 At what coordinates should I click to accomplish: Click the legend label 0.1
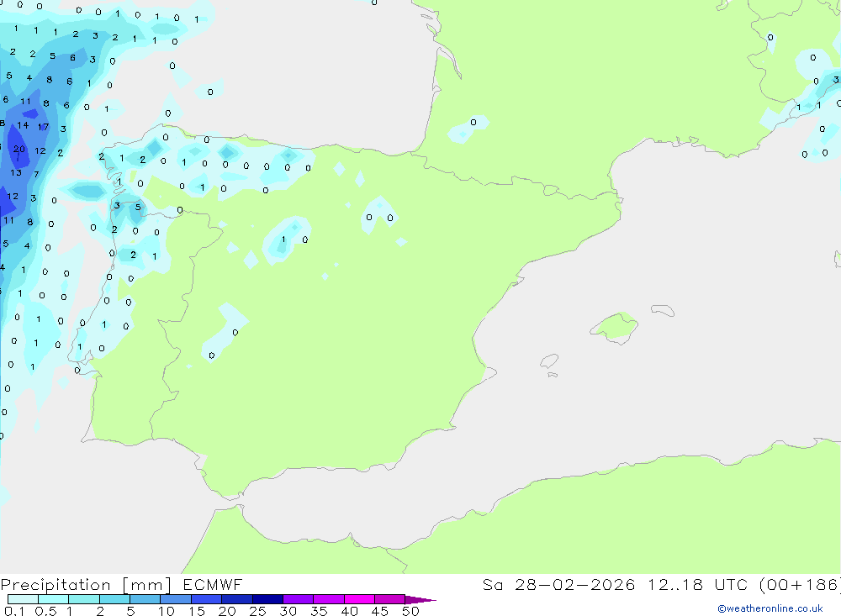(x=14, y=611)
